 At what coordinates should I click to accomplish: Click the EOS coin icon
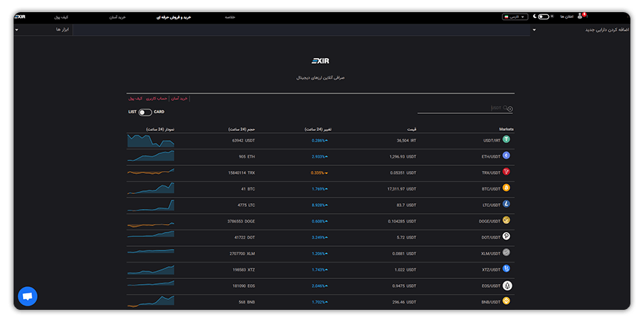tap(507, 286)
